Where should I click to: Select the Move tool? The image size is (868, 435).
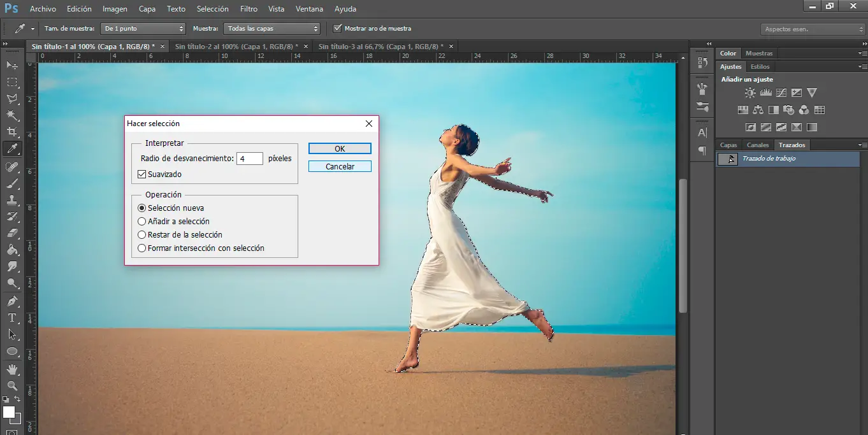[12, 65]
